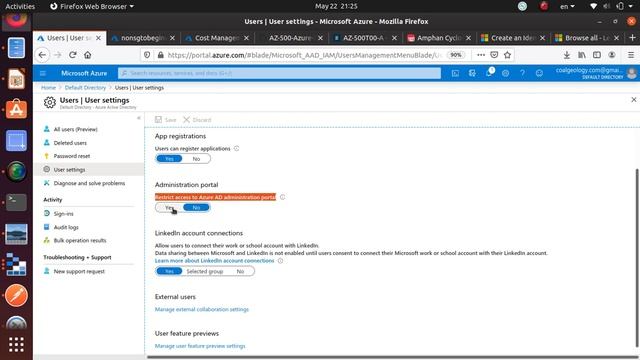Open Learn more about LinkedIn account connections
640x360 pixels.
[x=215, y=261]
